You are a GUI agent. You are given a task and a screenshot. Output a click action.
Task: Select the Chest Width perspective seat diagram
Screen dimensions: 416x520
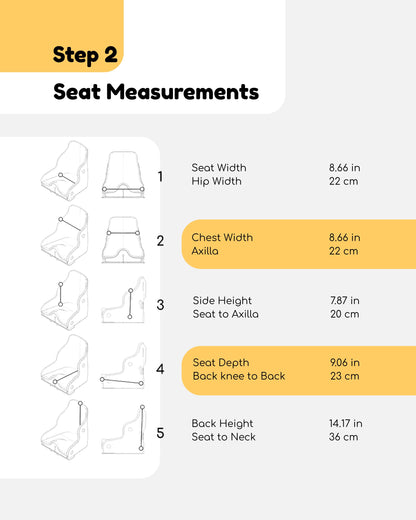[x=65, y=235]
